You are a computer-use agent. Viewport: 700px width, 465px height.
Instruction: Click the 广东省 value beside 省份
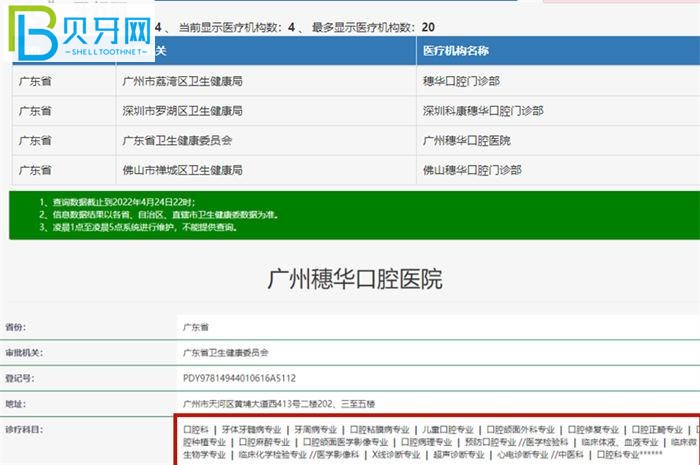point(196,327)
